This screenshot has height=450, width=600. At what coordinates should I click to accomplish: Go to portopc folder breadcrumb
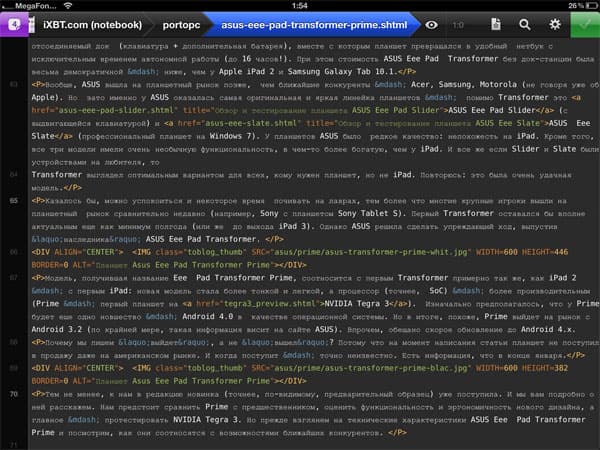[181, 25]
